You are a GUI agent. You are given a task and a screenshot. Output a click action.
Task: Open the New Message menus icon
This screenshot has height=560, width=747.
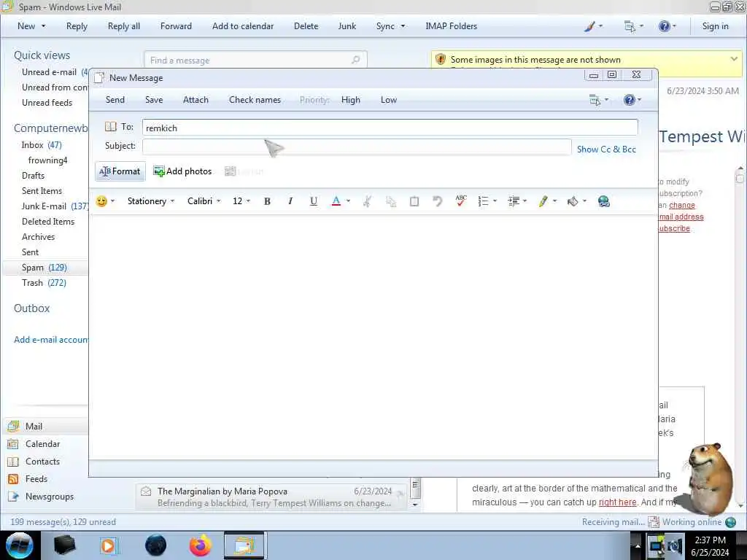click(x=595, y=99)
